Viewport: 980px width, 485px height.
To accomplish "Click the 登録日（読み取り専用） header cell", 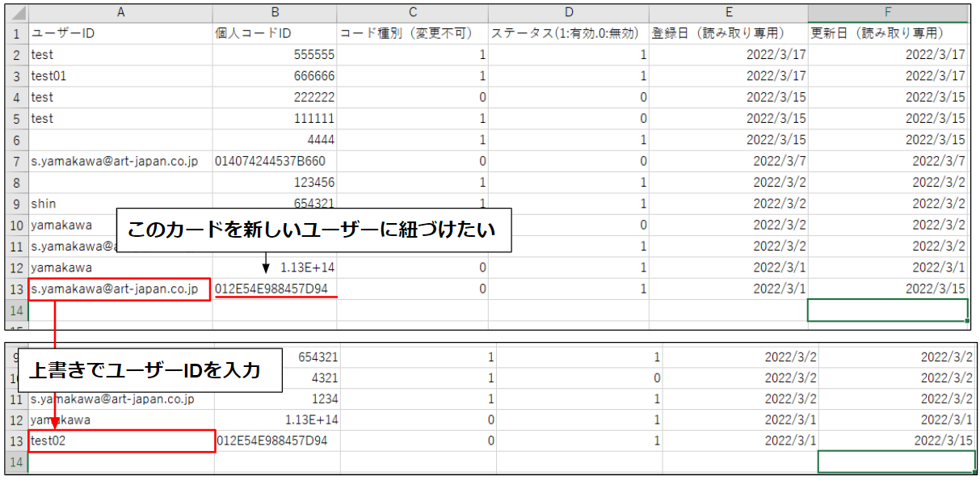I will (x=729, y=34).
